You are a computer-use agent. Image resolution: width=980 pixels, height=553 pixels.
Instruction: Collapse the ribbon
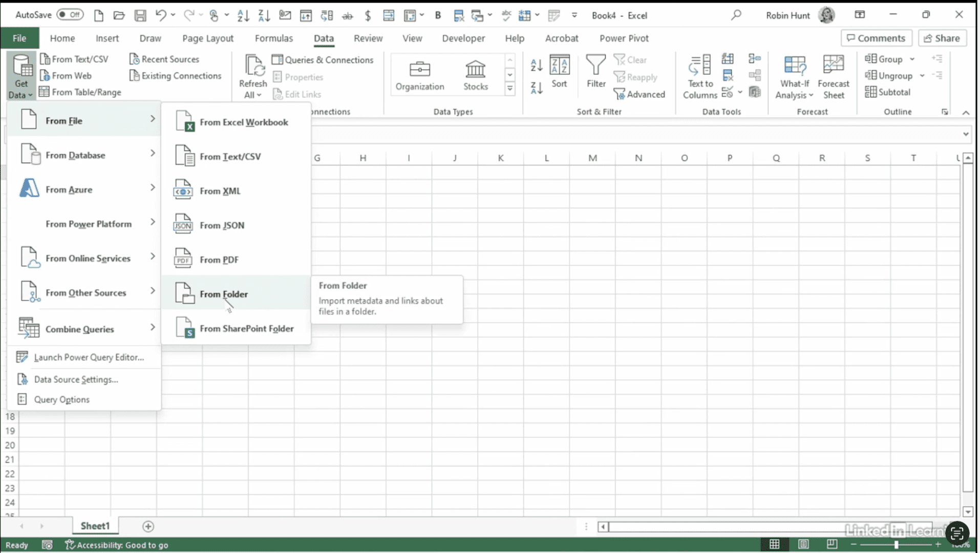(966, 113)
